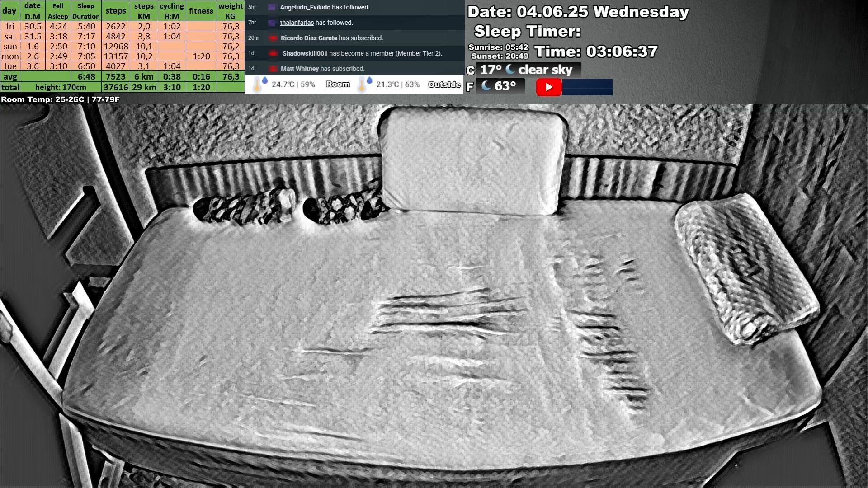Click the 'Room' sensor label
The image size is (868, 488).
pyautogui.click(x=338, y=84)
